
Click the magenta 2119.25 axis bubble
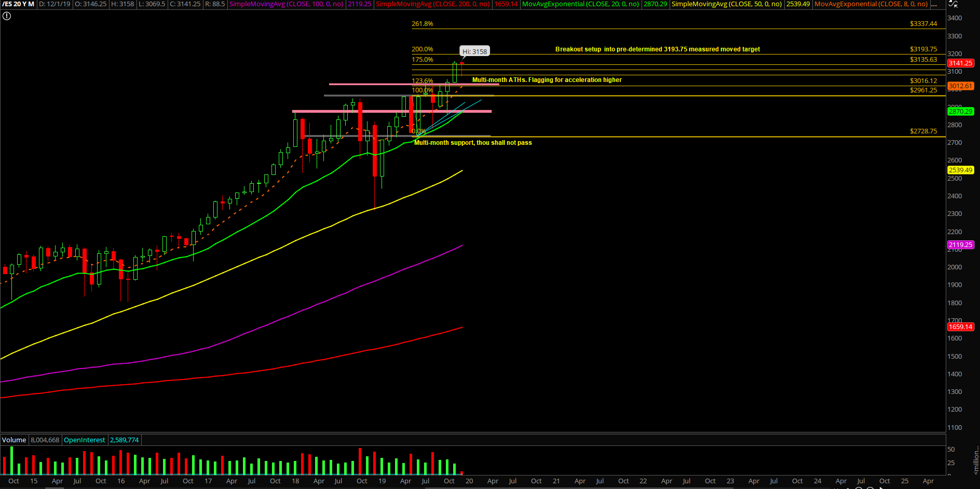tap(960, 244)
